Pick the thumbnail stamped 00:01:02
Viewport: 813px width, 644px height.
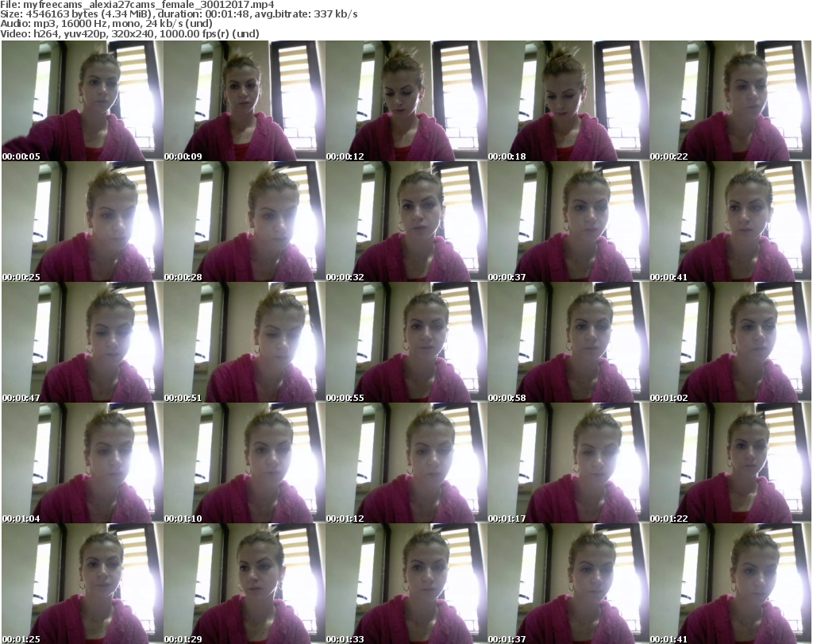tap(730, 342)
